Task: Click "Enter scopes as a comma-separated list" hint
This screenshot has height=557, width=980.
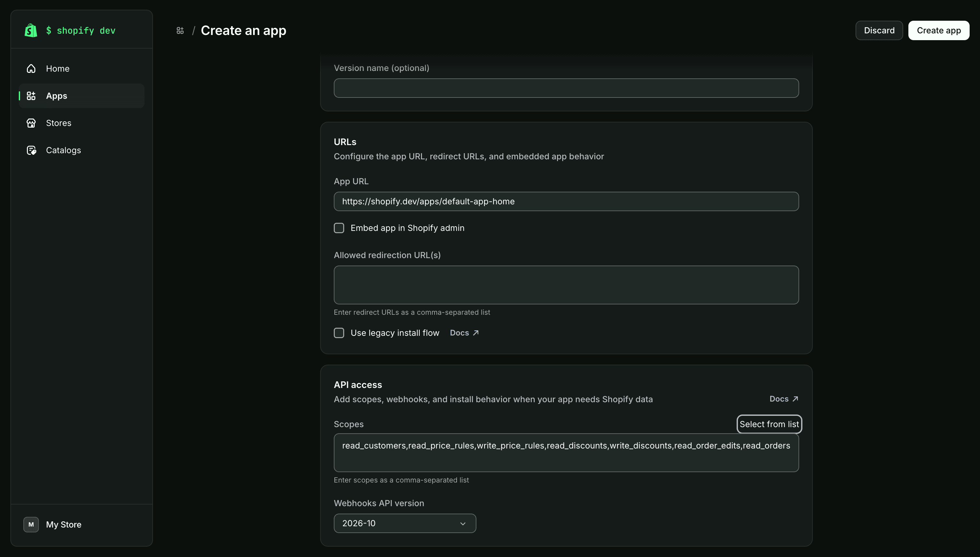Action: [401, 480]
